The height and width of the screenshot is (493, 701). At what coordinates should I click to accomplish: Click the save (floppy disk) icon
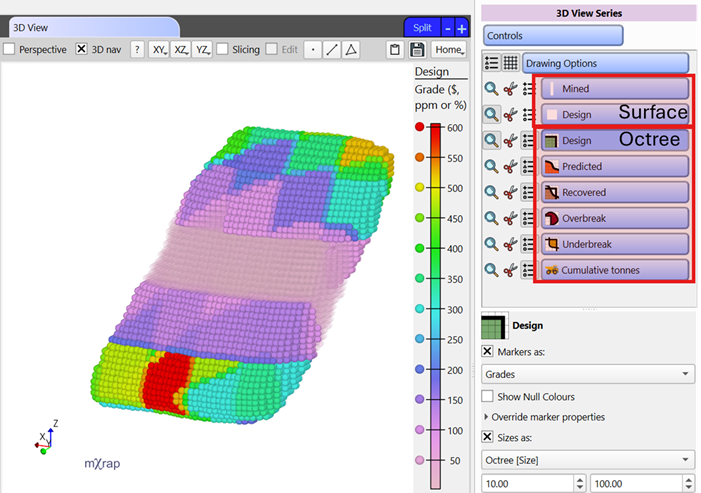tap(417, 50)
